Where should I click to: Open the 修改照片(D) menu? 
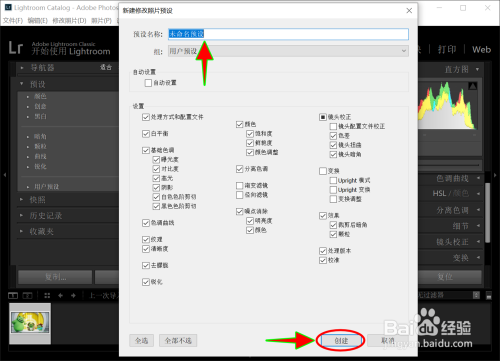69,21
